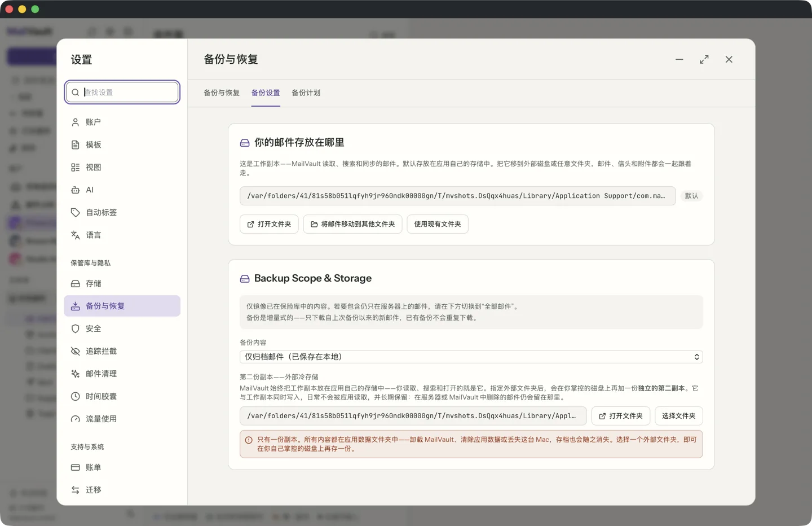The width and height of the screenshot is (812, 526).
Task: Open the 账户 settings section
Action: click(x=122, y=122)
